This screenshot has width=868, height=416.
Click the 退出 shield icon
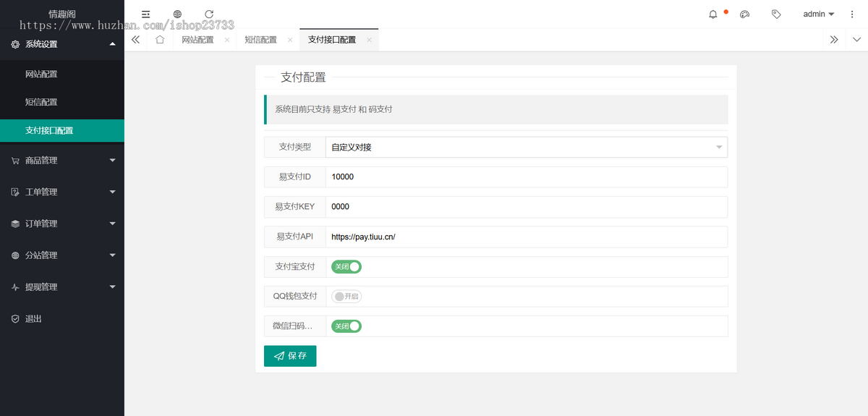point(15,318)
